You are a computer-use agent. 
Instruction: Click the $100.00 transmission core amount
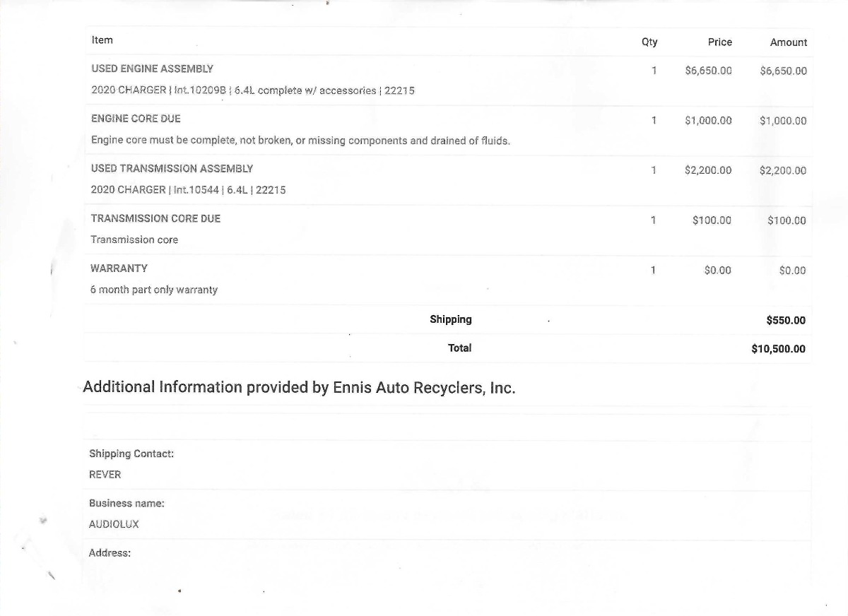[787, 220]
